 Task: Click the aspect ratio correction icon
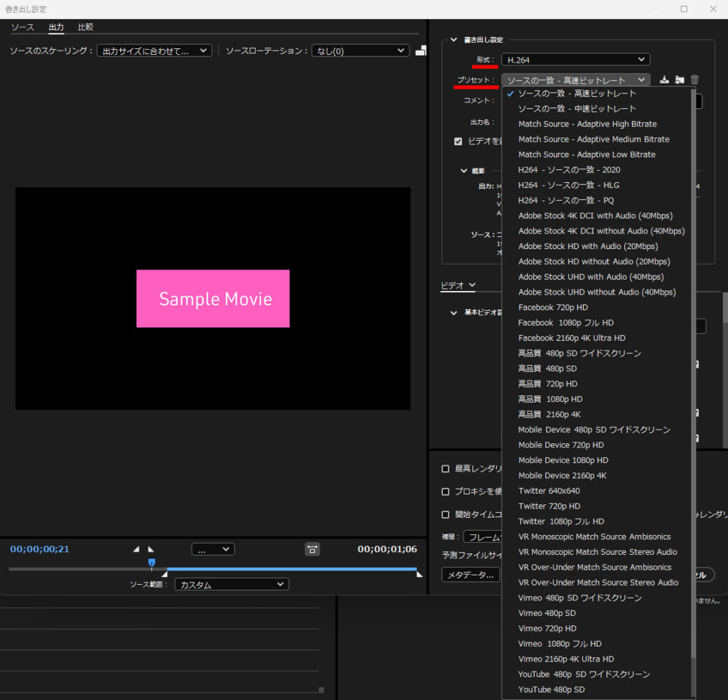click(x=312, y=549)
